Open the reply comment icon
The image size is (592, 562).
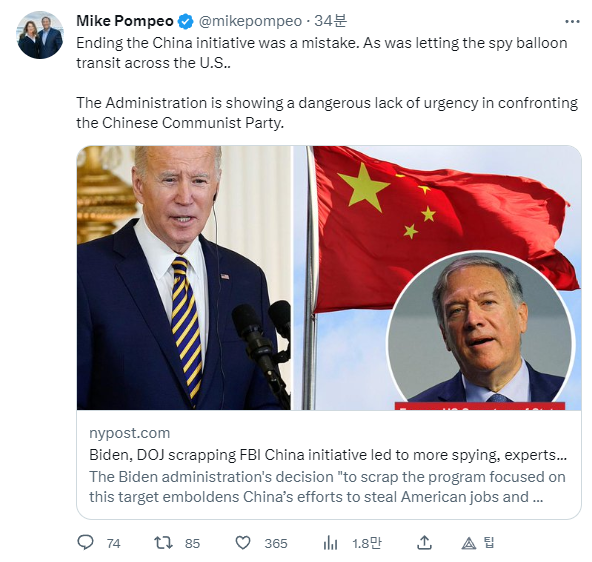coord(85,542)
